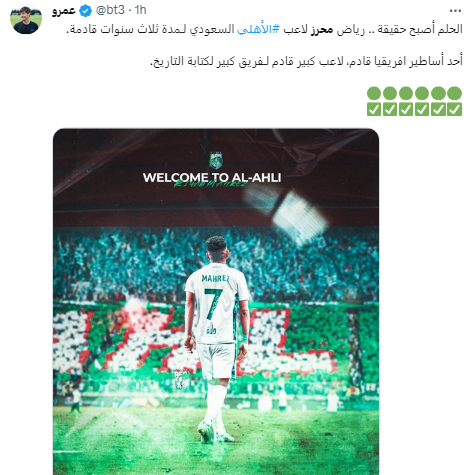Click the last green checkmark emoji on the right
This screenshot has height=475, width=473.
[455, 109]
